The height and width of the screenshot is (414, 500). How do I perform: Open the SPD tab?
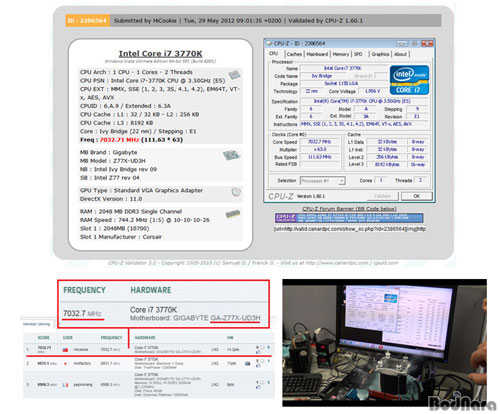[358, 54]
